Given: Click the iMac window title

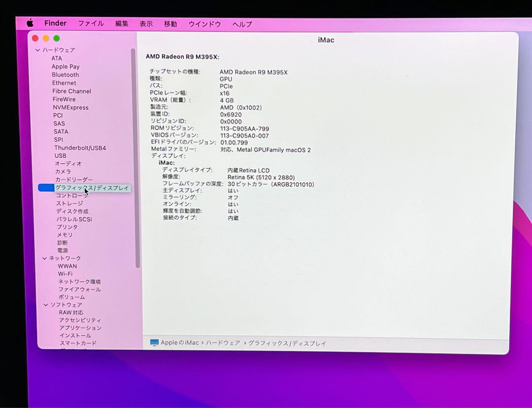Looking at the screenshot, I should click(x=326, y=40).
